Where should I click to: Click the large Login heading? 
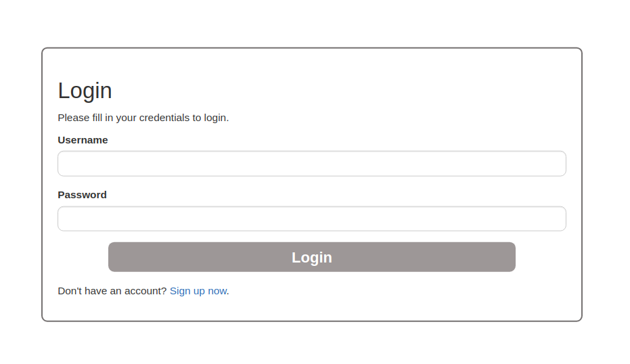coord(85,91)
